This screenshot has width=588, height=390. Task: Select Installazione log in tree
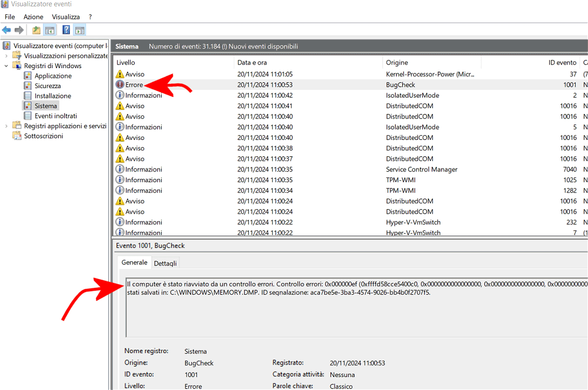53,96
